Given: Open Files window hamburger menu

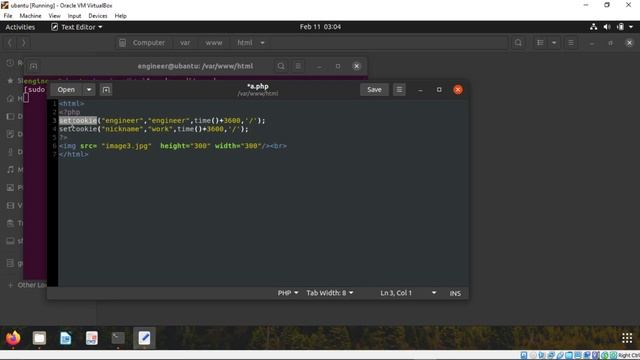Looking at the screenshot, I should pyautogui.click(x=571, y=42).
